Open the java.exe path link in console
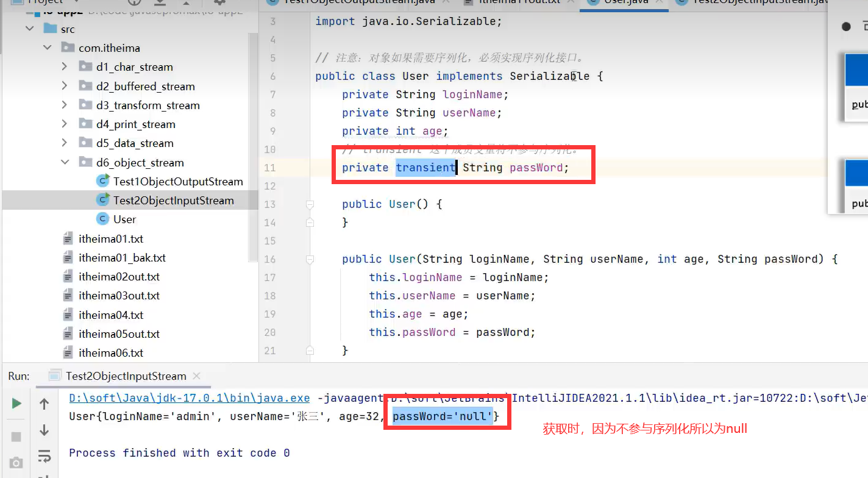 pyautogui.click(x=190, y=398)
